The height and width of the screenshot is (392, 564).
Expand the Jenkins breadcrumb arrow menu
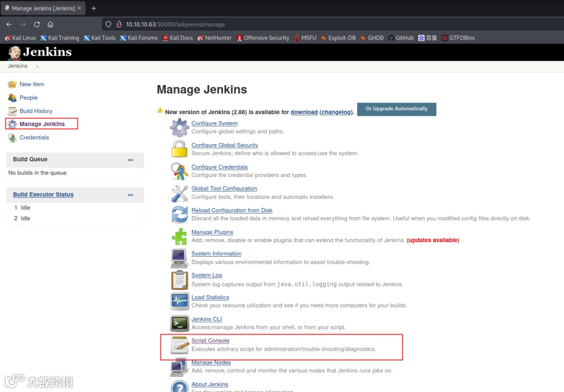point(37,66)
